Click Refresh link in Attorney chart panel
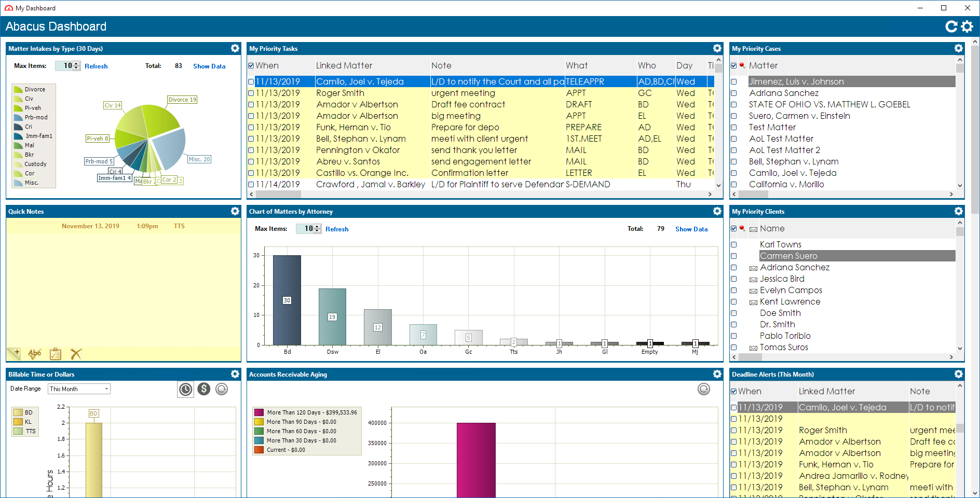980x498 pixels. tap(337, 229)
